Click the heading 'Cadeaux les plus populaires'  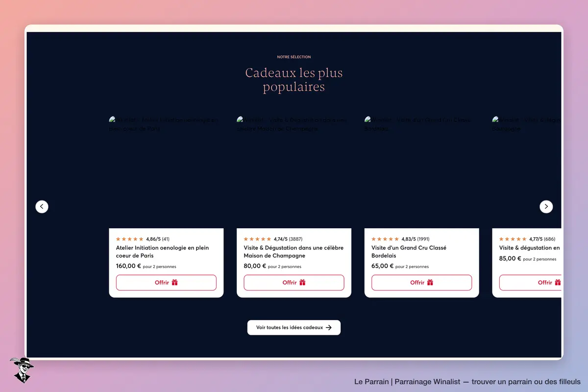[x=294, y=80]
